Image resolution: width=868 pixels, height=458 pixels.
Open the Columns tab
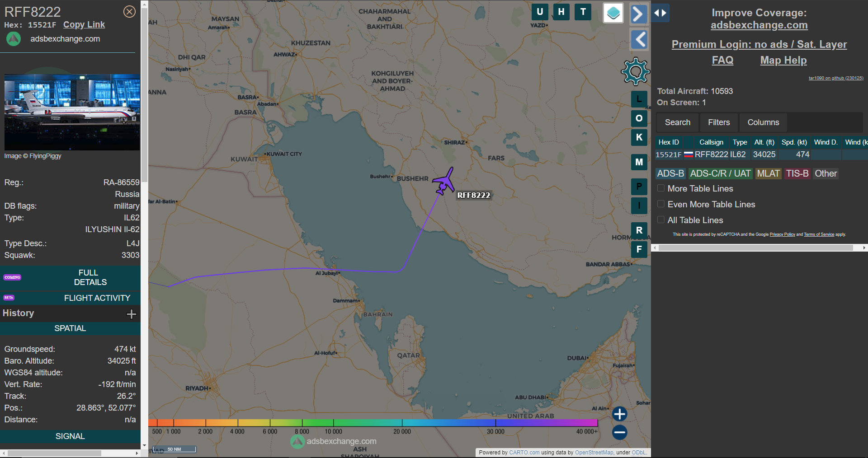coord(763,122)
